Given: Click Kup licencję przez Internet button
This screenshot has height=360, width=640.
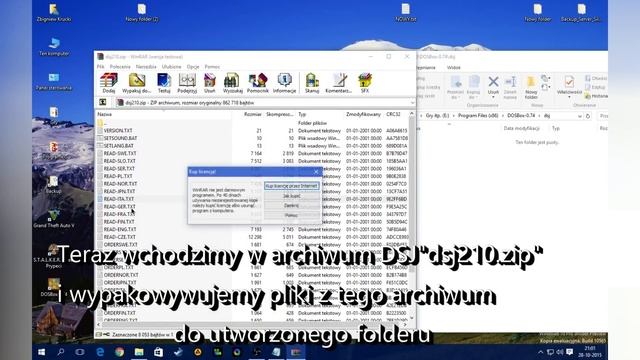Looking at the screenshot, I should (291, 186).
